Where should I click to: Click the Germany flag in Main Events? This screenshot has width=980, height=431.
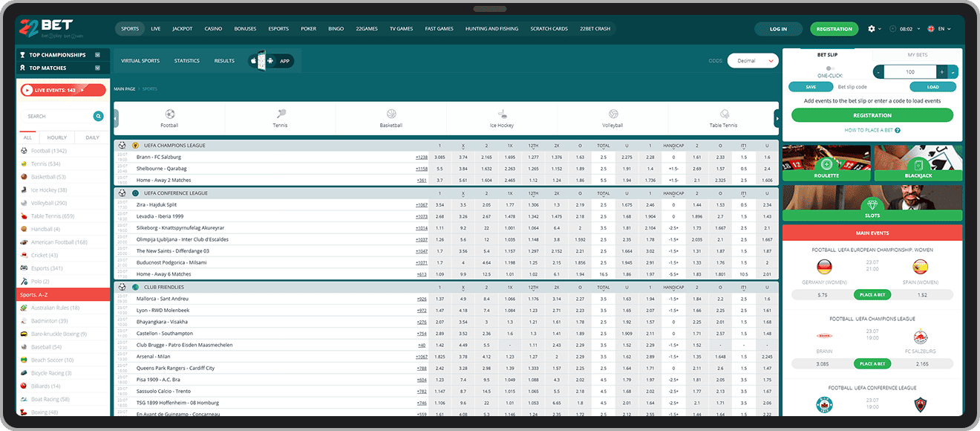pos(823,267)
